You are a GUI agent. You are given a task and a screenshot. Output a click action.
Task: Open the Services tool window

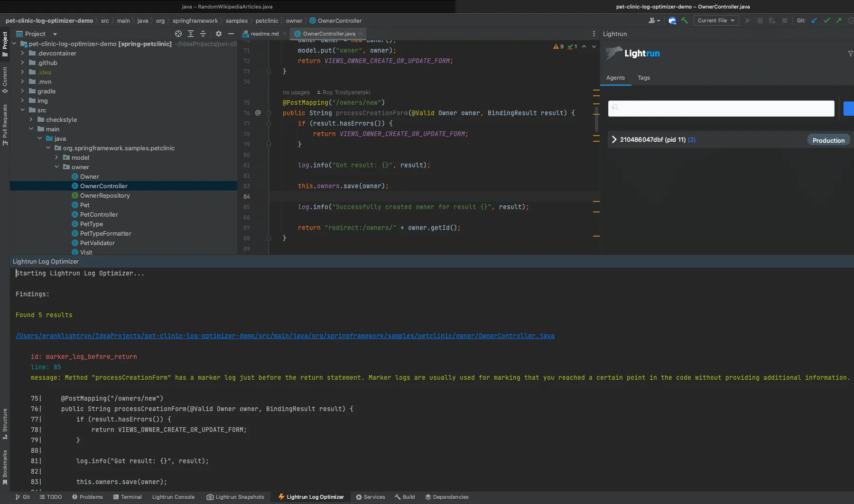[x=374, y=497]
